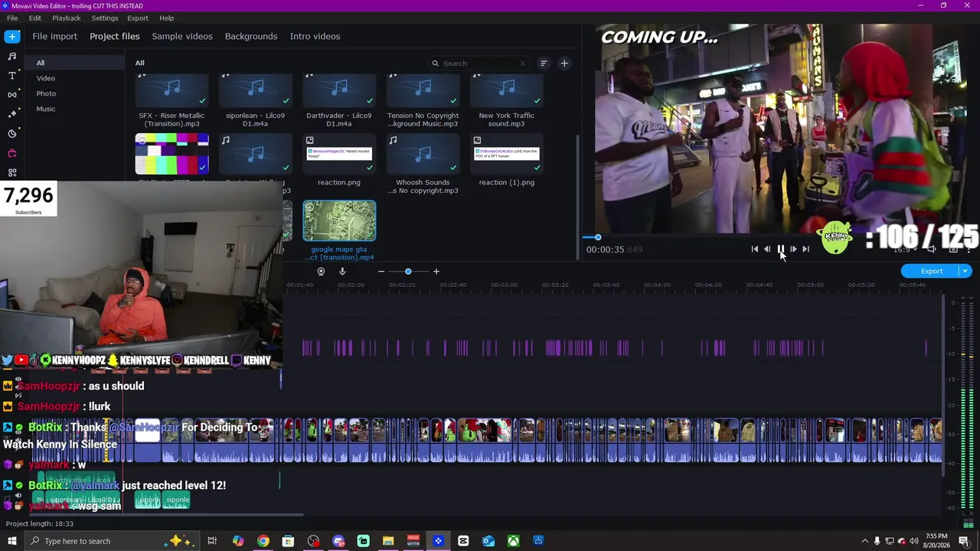Open the Sounds tab in the left sidebar
Screen dimensions: 980x551
(x=12, y=56)
